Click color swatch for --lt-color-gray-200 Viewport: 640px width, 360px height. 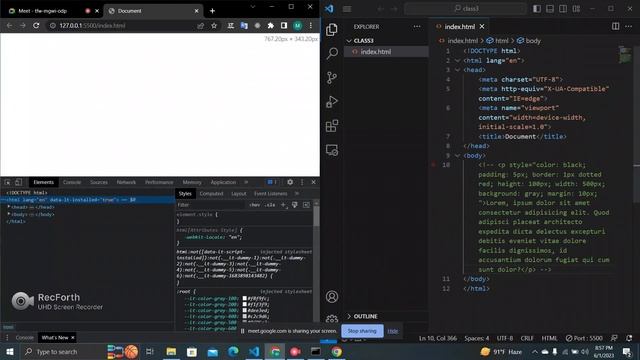(x=244, y=304)
